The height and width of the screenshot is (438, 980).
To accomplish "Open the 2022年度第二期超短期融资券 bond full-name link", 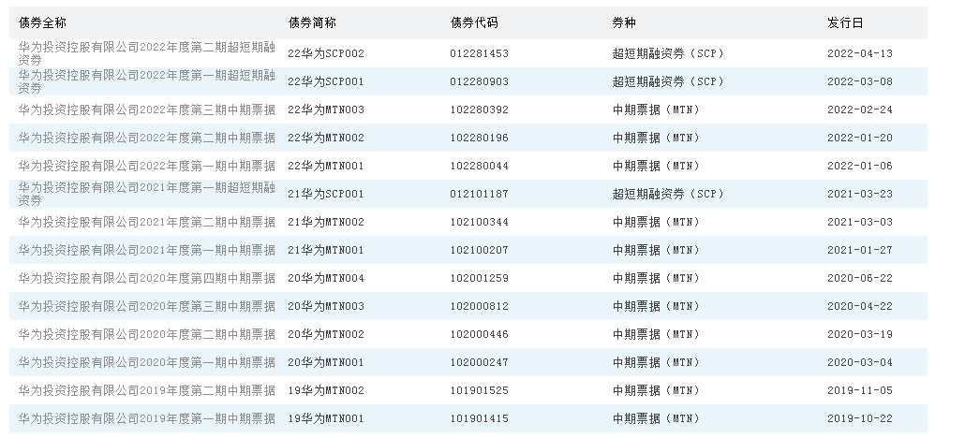I will click(146, 53).
